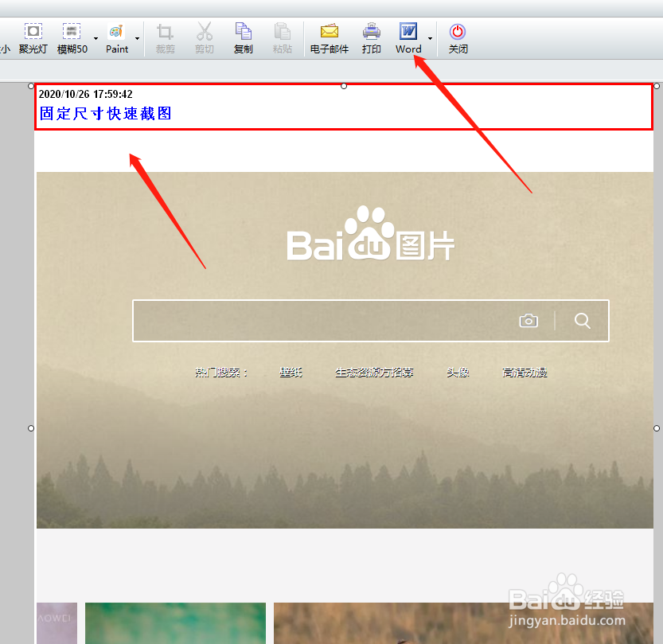Viewport: 663px width, 644px height.
Task: Click the 裁剪 crop tool
Action: point(165,38)
